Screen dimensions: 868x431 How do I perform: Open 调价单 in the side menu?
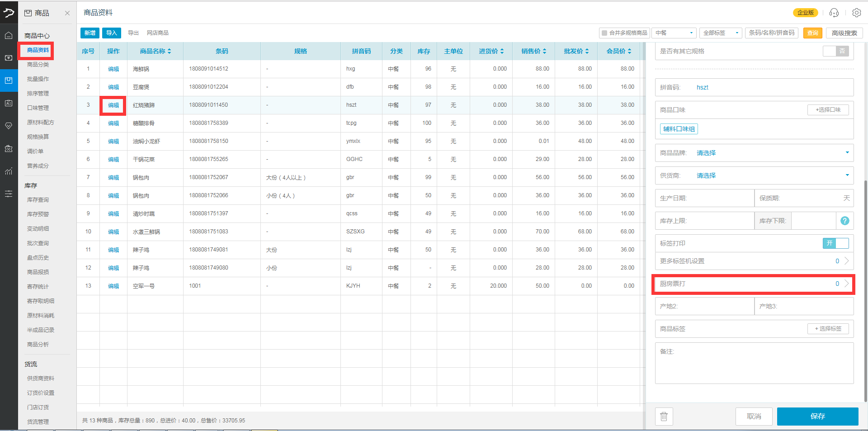pyautogui.click(x=35, y=152)
